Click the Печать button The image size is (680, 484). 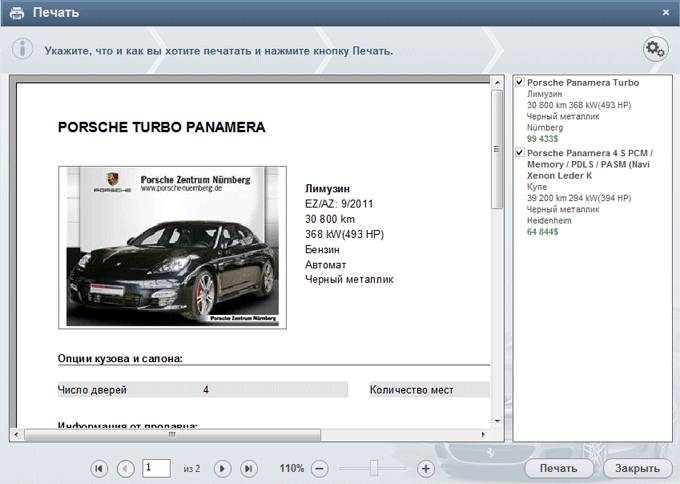tap(559, 468)
